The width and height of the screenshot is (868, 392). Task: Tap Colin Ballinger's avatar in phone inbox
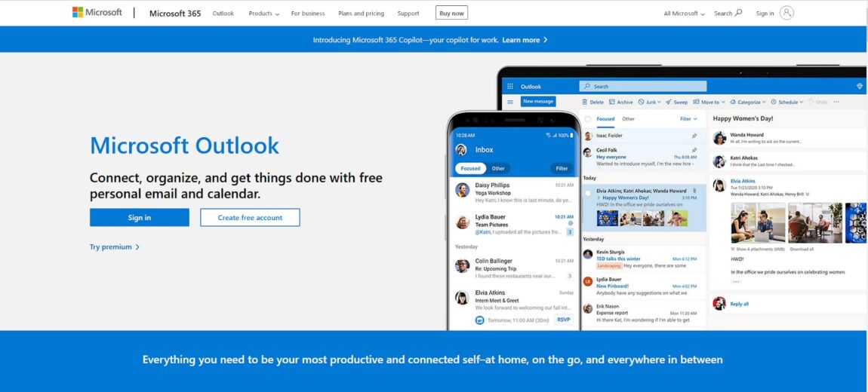click(462, 265)
